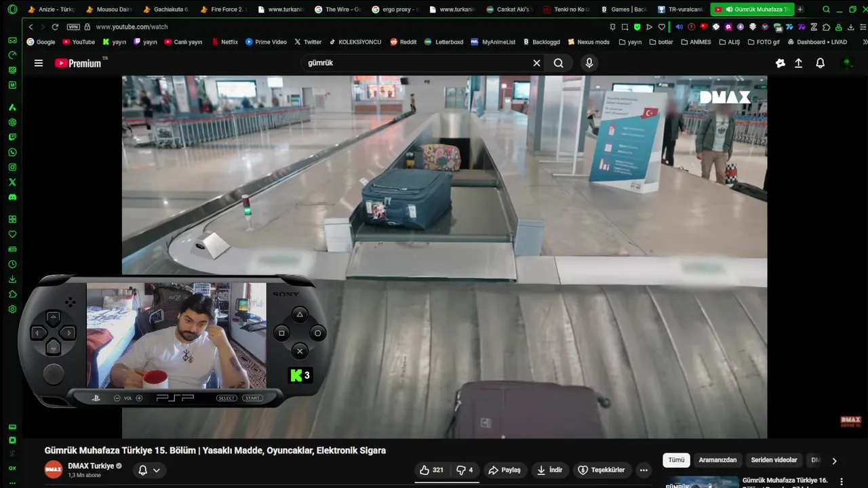Open the YouTube upload icon in header

(x=798, y=63)
